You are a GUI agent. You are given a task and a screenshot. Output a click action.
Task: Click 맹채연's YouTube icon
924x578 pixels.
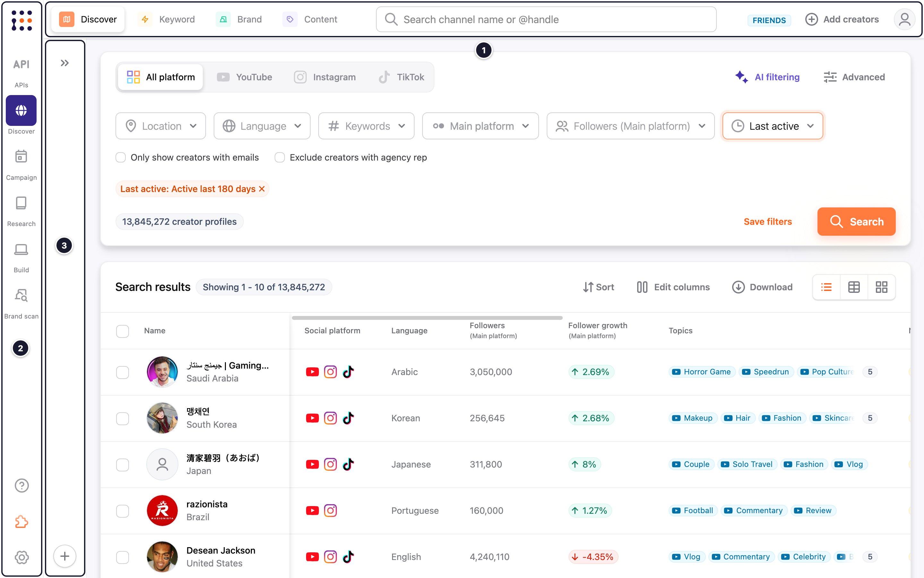pos(312,418)
